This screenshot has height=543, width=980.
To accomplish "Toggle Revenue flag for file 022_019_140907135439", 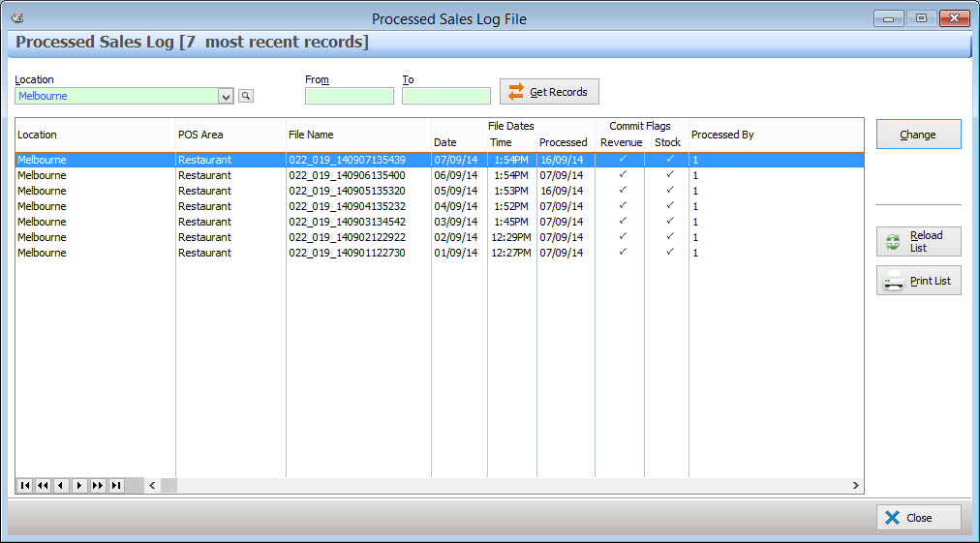I will (x=623, y=160).
